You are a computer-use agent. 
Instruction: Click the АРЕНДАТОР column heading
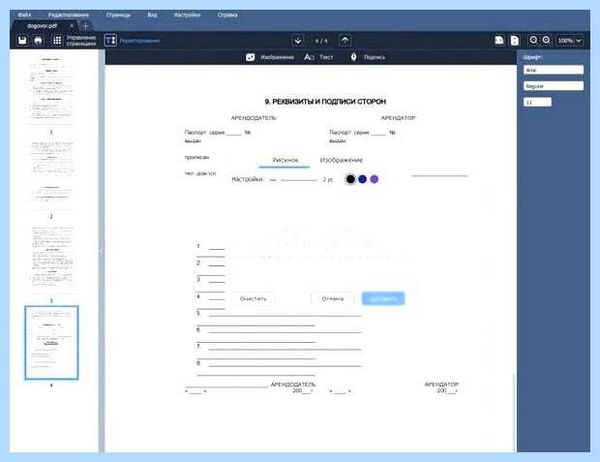[398, 118]
